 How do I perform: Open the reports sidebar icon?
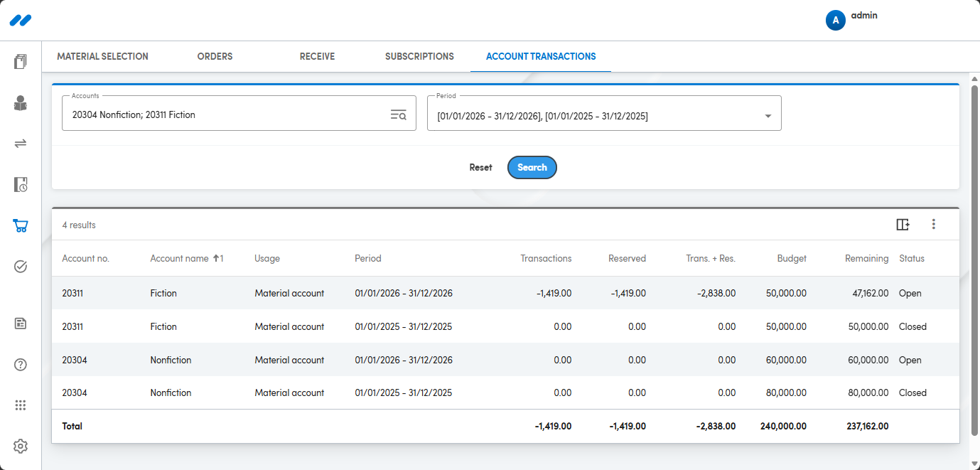(21, 324)
